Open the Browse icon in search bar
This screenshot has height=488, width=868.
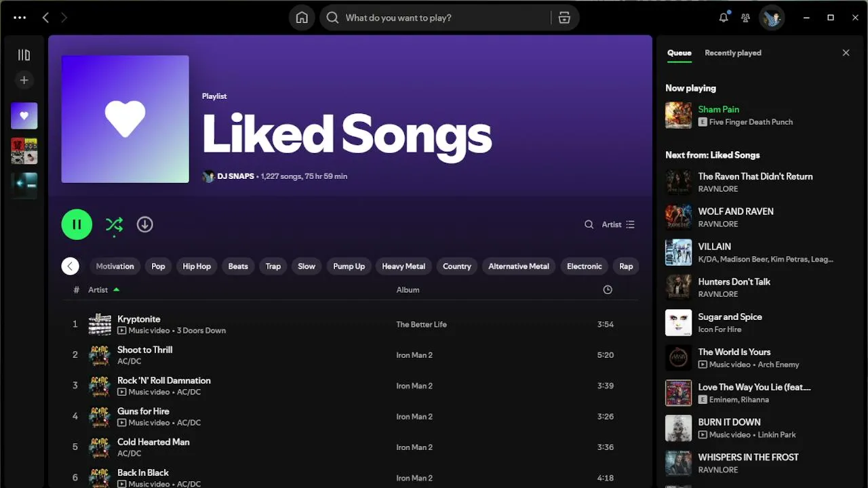pyautogui.click(x=564, y=18)
